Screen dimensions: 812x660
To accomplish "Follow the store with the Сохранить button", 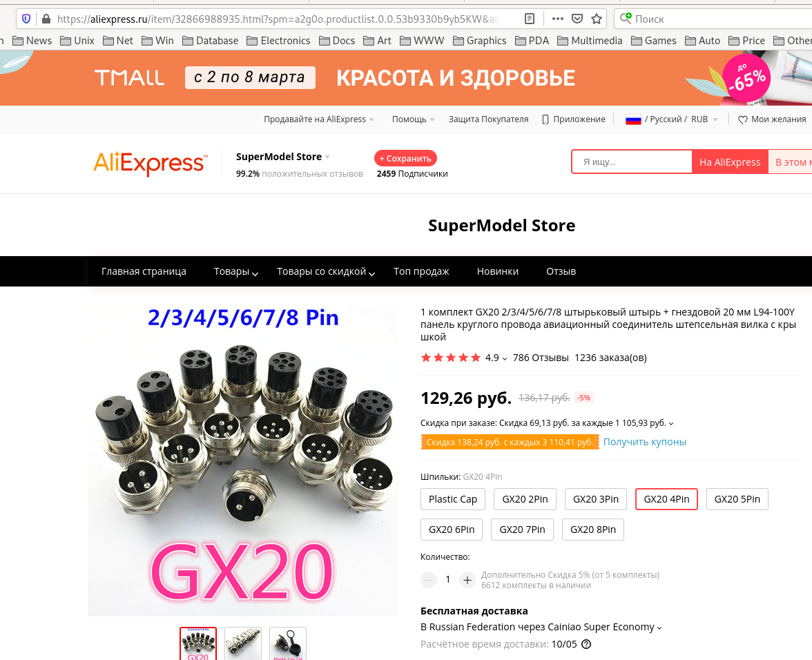I will [x=405, y=158].
